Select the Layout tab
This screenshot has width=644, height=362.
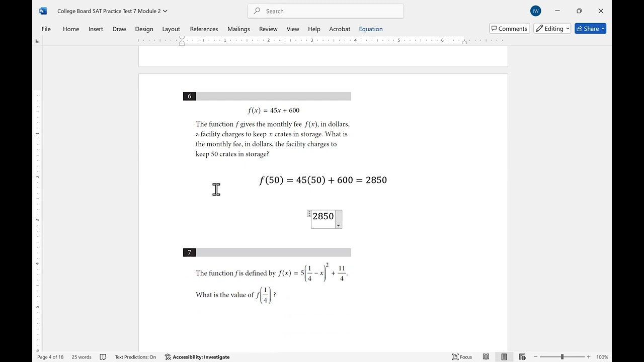pyautogui.click(x=171, y=29)
